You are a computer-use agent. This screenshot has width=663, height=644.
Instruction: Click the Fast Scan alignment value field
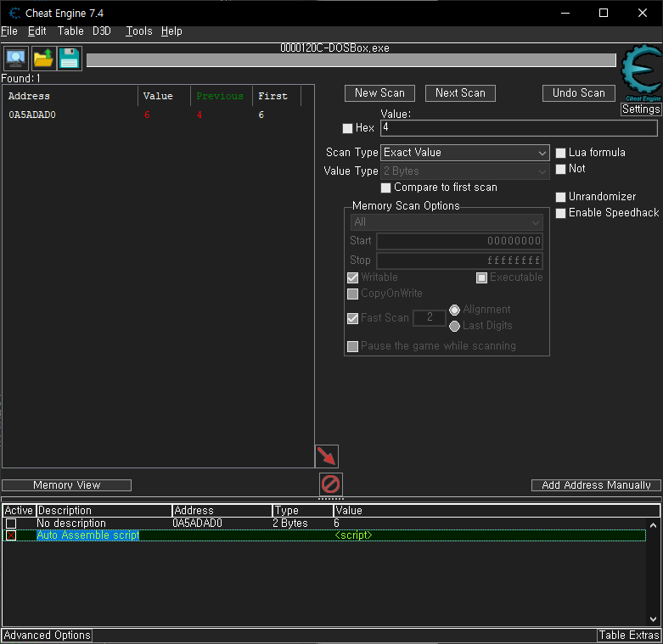(430, 318)
